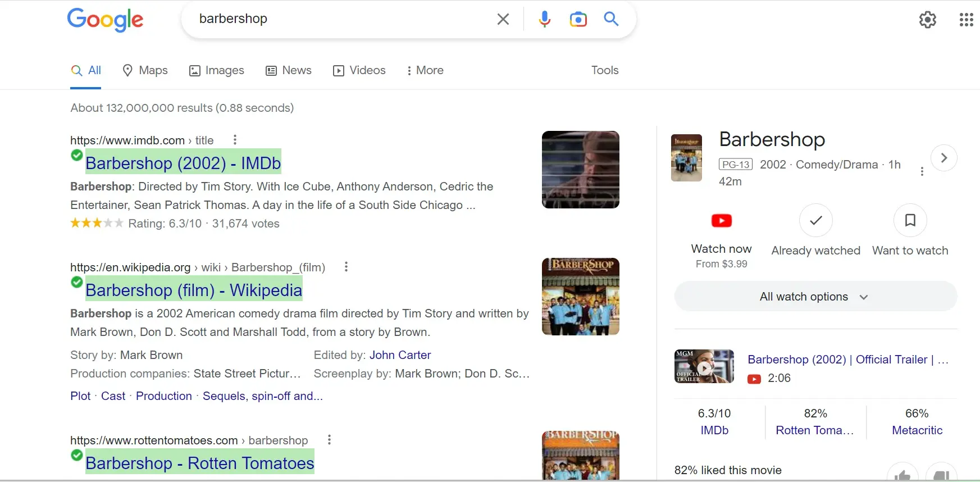Open Google settings gear icon
980x482 pixels.
(x=927, y=20)
